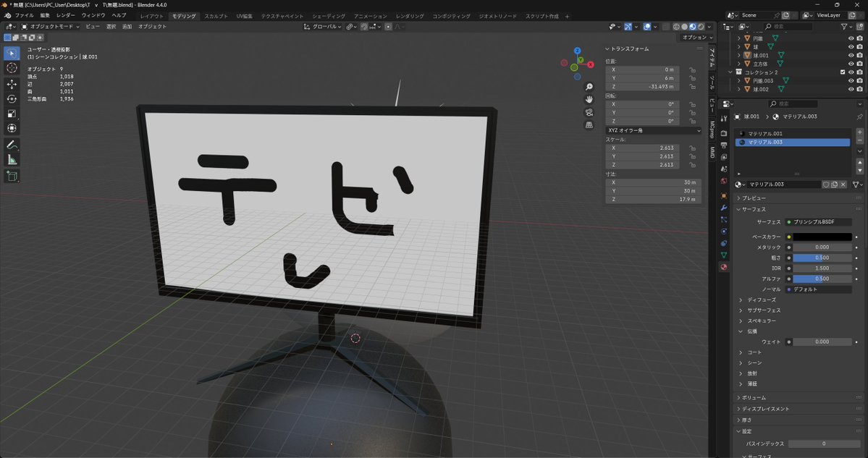Click the pan view hand icon

[589, 100]
